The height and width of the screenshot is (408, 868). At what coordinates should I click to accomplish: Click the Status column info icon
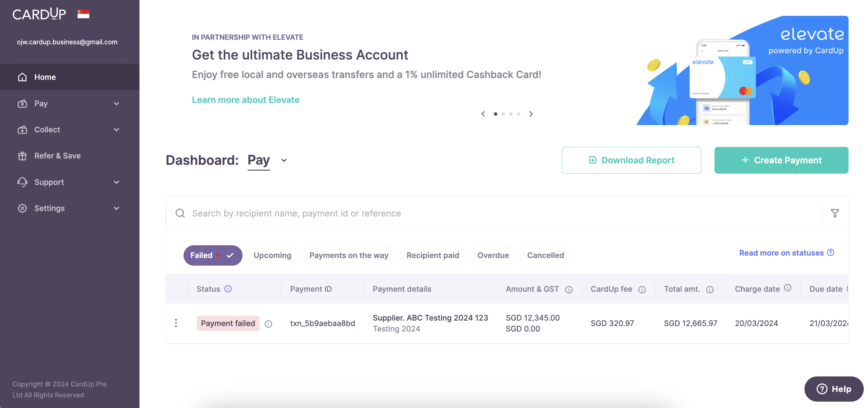click(228, 289)
